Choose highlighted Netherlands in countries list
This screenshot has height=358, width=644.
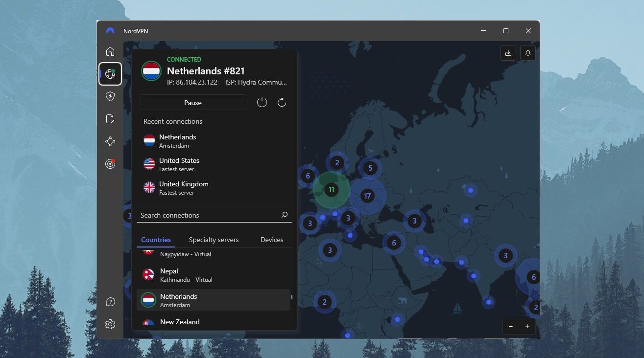214,300
